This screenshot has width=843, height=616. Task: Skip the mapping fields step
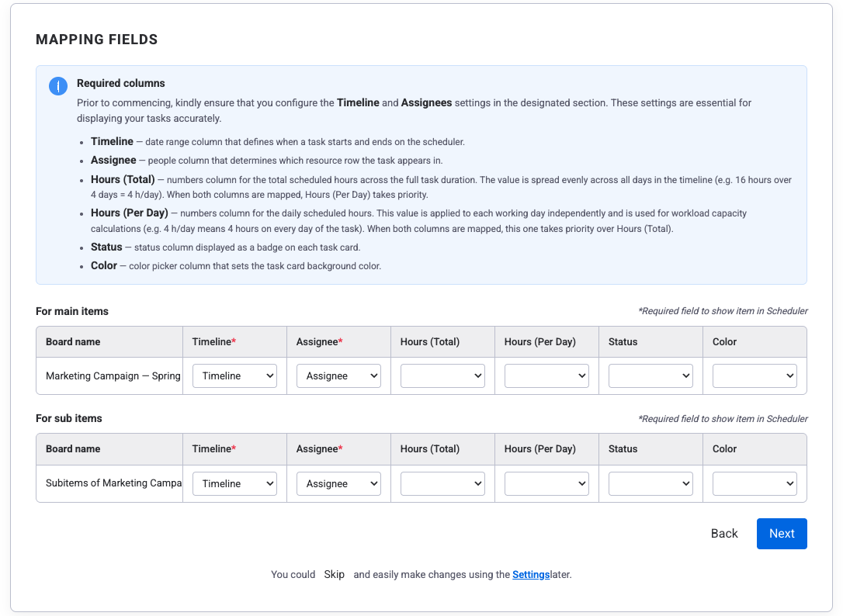335,575
